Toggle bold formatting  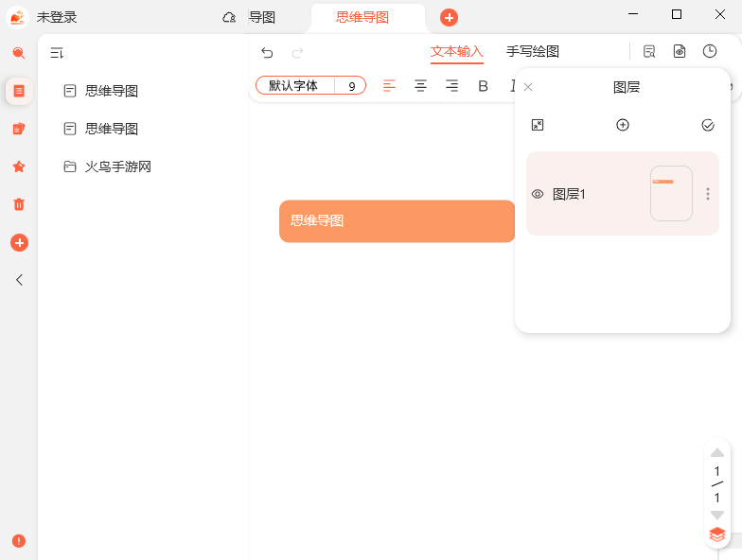(x=483, y=86)
